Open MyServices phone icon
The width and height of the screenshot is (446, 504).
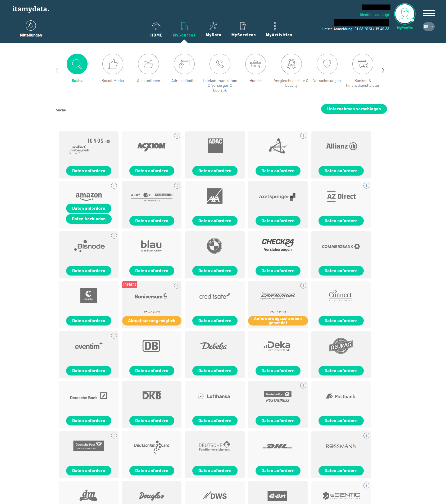(x=243, y=26)
